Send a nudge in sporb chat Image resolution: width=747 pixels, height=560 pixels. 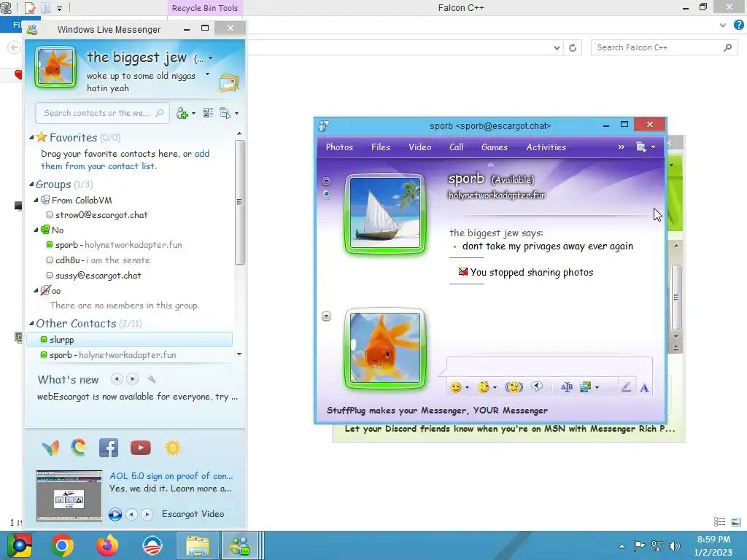[x=514, y=387]
